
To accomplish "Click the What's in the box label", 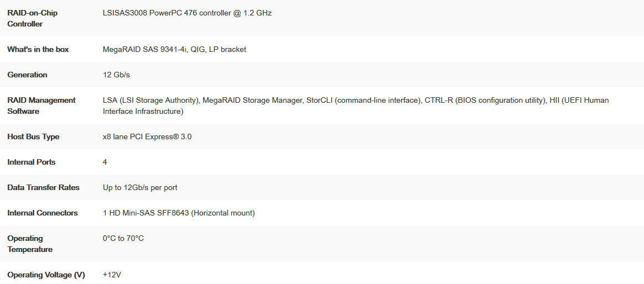I will click(38, 50).
